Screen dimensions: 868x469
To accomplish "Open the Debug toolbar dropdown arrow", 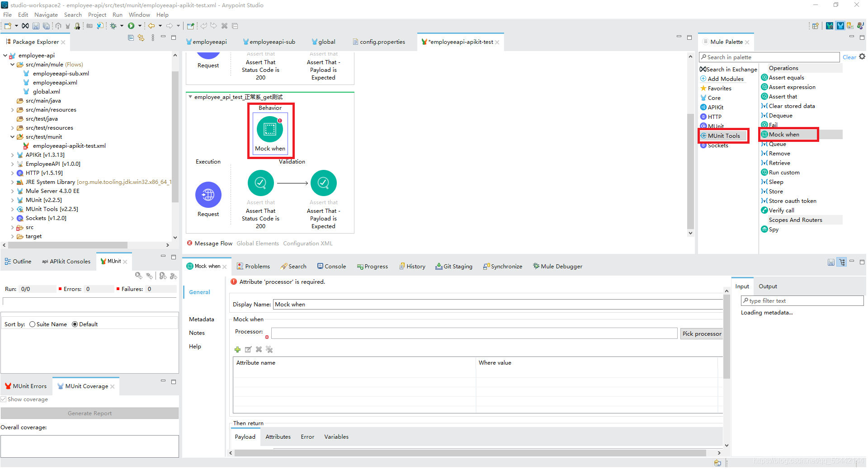I will 122,26.
